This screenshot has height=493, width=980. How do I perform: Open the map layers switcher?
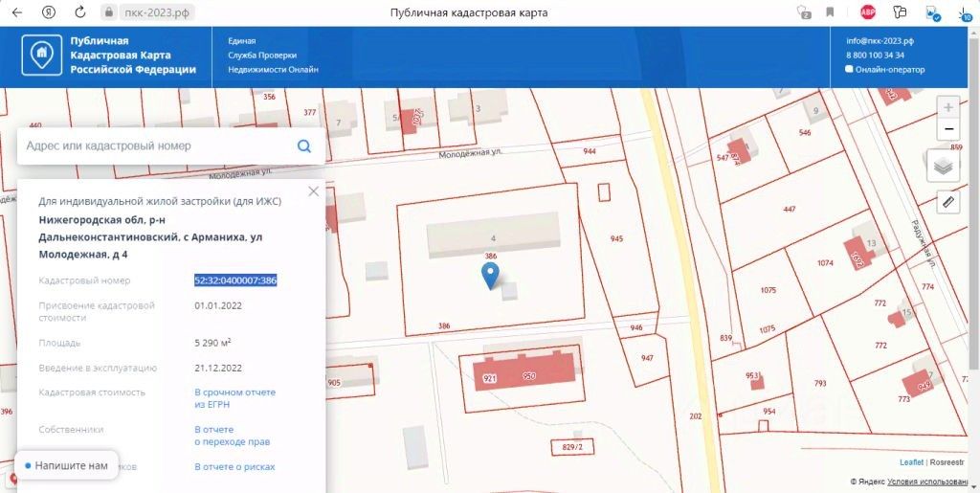[x=943, y=167]
